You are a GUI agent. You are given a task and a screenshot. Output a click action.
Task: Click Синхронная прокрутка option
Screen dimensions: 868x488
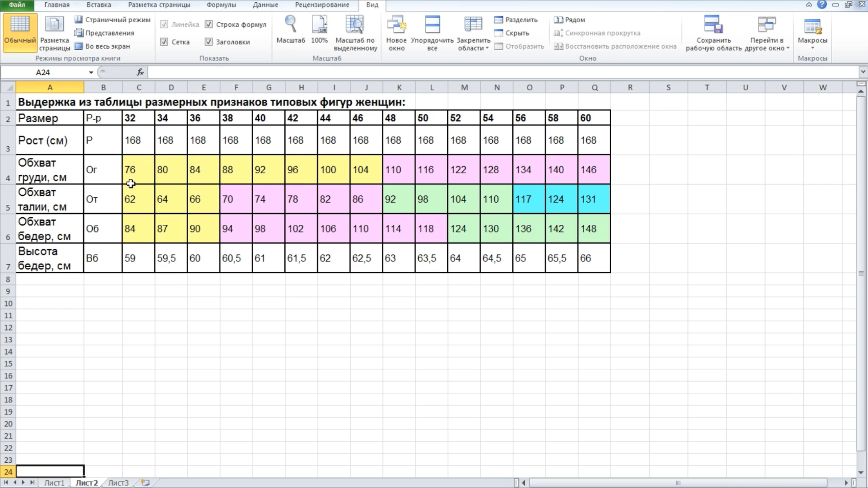point(597,33)
